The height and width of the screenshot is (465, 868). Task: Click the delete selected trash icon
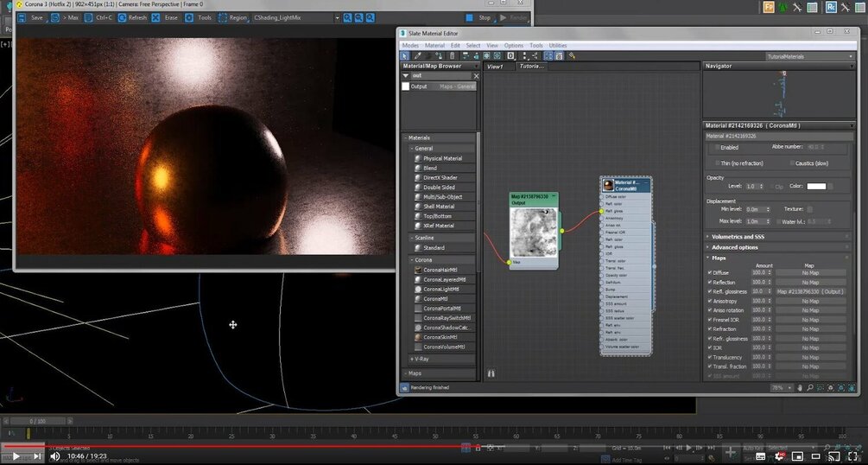[x=453, y=56]
